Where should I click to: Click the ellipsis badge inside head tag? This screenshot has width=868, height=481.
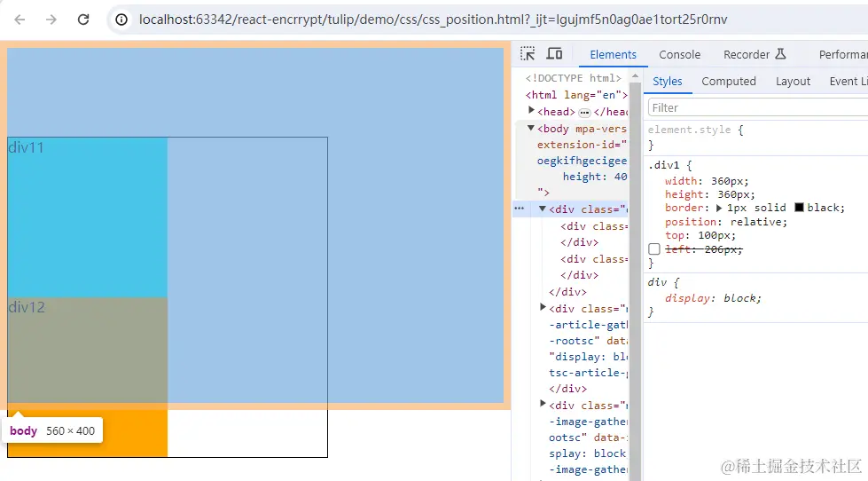(584, 113)
